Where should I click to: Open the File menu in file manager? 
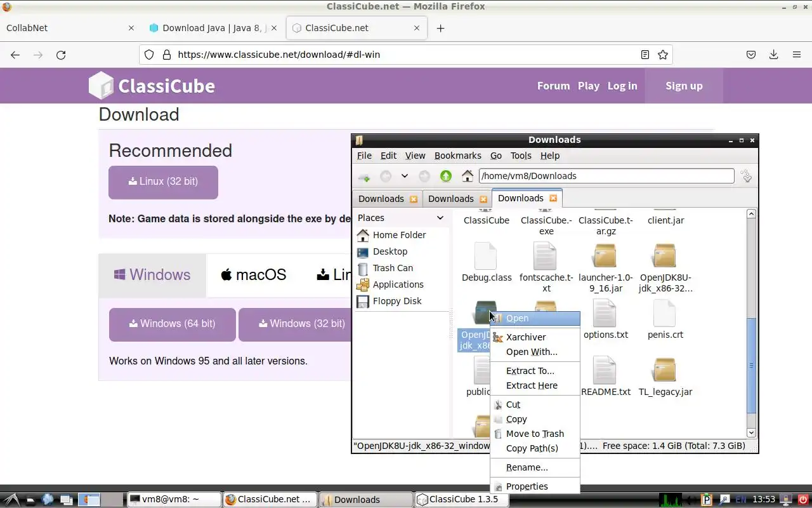pyautogui.click(x=364, y=156)
